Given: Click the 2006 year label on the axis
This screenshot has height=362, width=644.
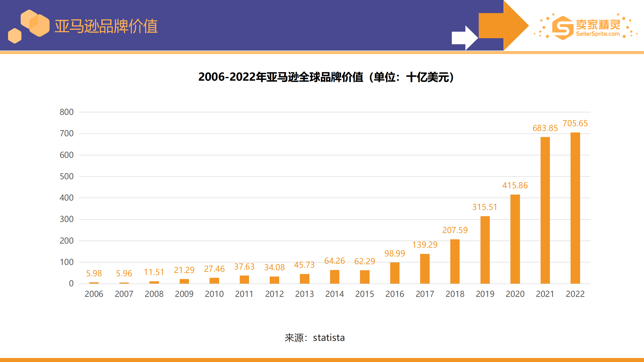Looking at the screenshot, I should pyautogui.click(x=94, y=294).
